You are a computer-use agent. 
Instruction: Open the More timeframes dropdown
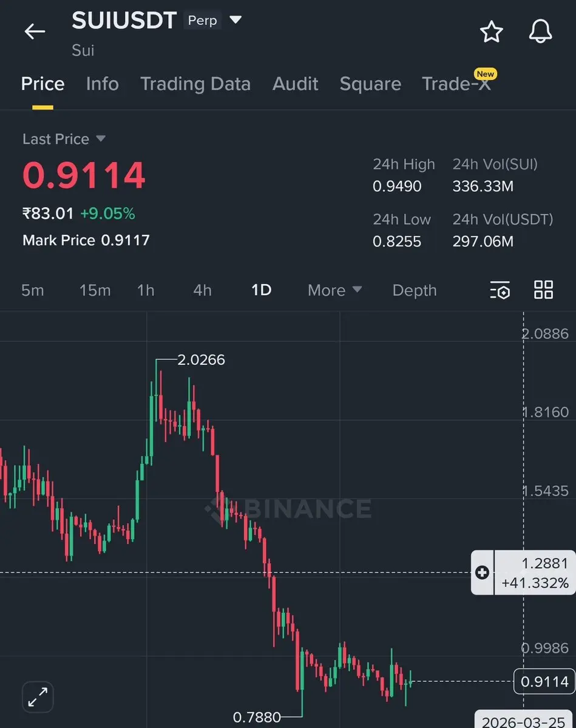tap(334, 290)
